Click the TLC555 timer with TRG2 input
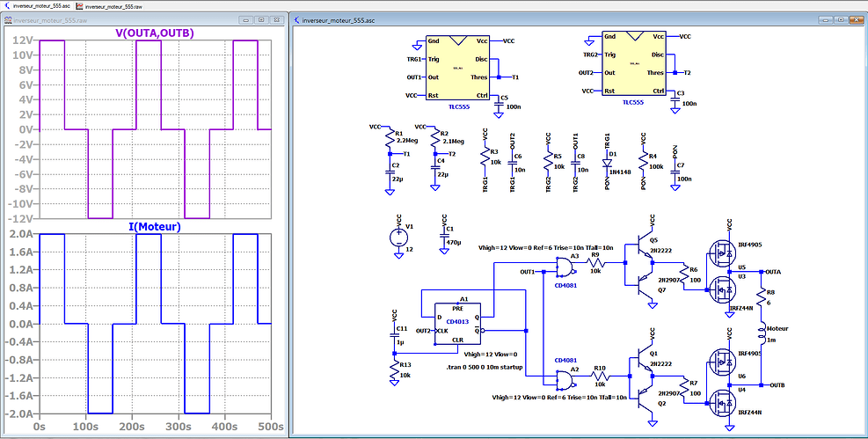Image resolution: width=868 pixels, height=439 pixels. click(x=633, y=64)
